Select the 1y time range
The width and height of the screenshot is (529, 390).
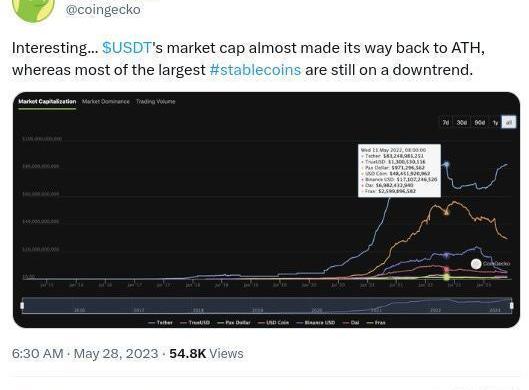[x=495, y=122]
